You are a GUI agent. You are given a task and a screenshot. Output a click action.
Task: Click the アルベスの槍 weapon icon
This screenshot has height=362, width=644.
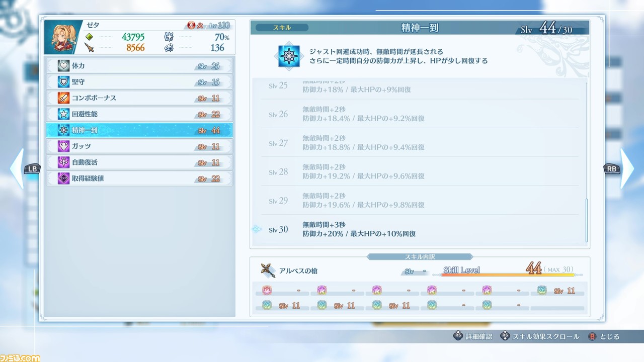(268, 270)
